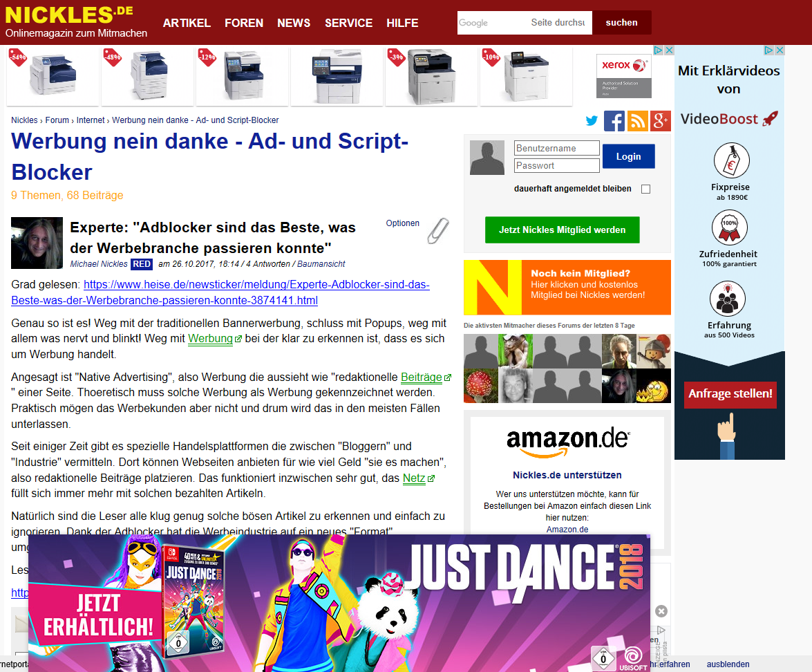Focus the Passwort input field
The height and width of the screenshot is (672, 812).
557,166
